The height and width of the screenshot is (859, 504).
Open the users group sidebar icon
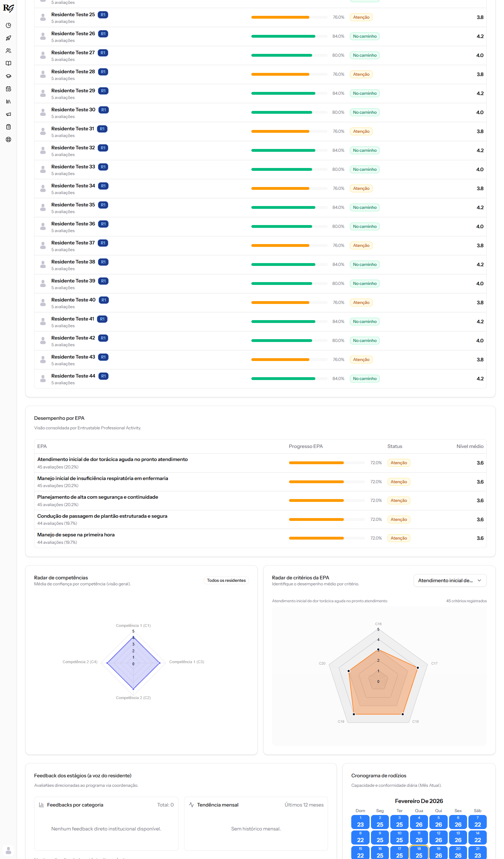pyautogui.click(x=8, y=51)
